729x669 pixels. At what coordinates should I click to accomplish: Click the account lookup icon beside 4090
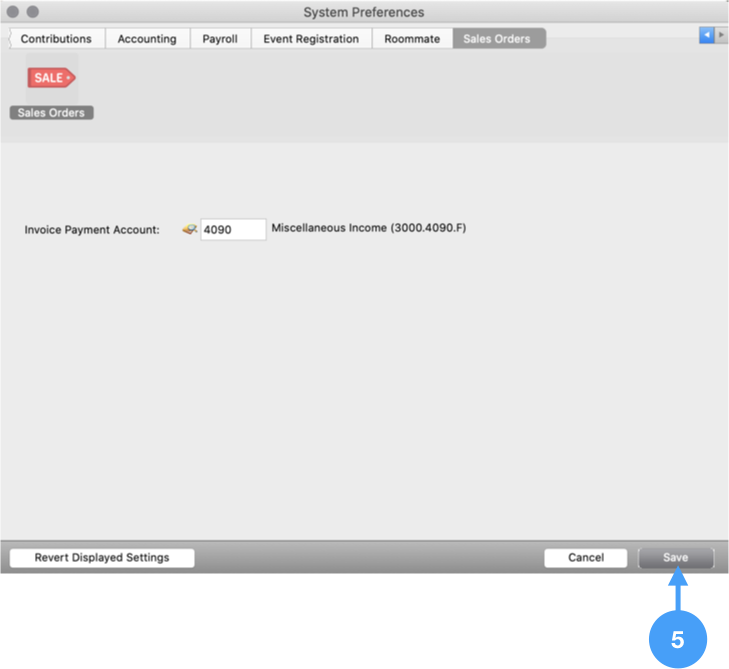[x=189, y=230]
